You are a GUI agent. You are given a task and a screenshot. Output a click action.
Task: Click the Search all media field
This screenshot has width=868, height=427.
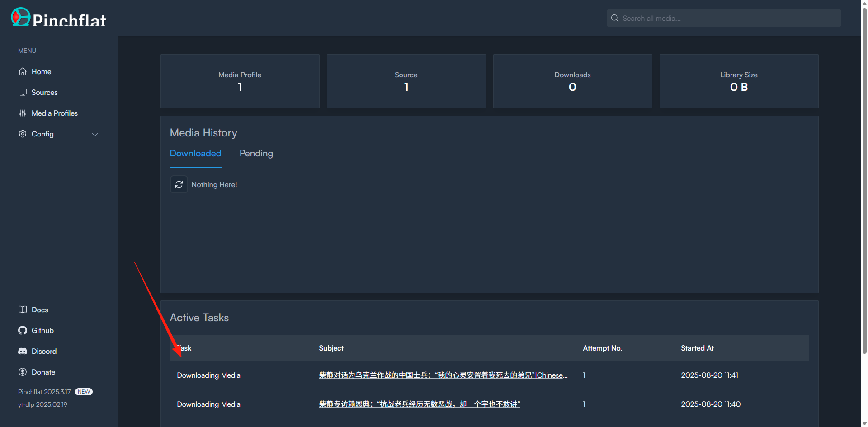pos(724,18)
